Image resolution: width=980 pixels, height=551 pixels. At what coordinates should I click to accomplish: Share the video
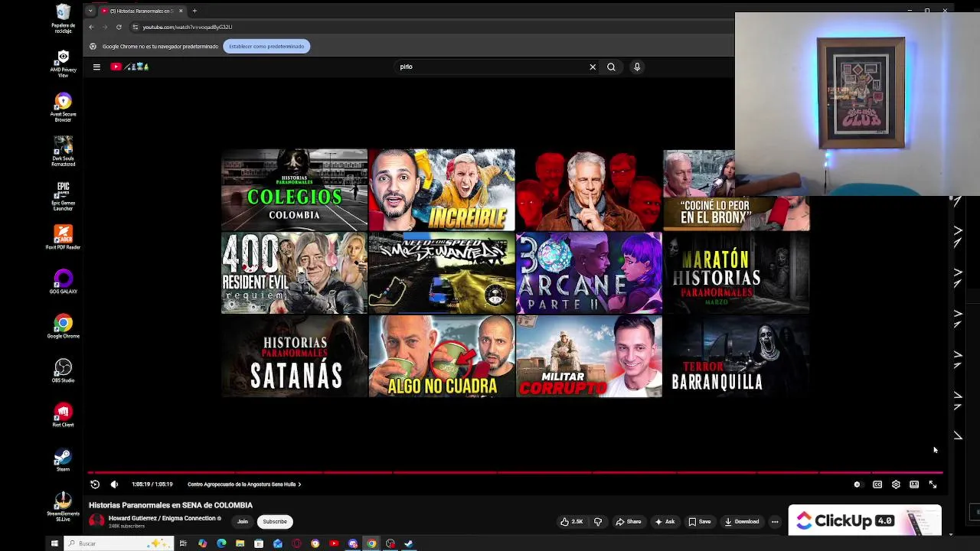tap(629, 522)
